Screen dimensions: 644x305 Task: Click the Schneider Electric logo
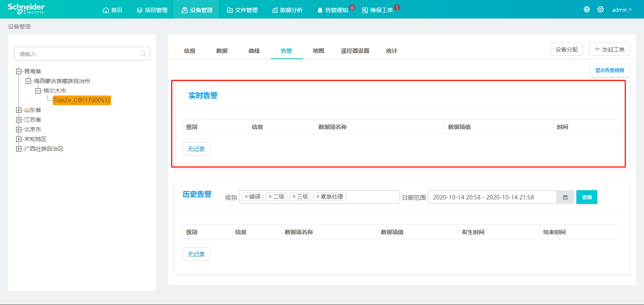26,9
